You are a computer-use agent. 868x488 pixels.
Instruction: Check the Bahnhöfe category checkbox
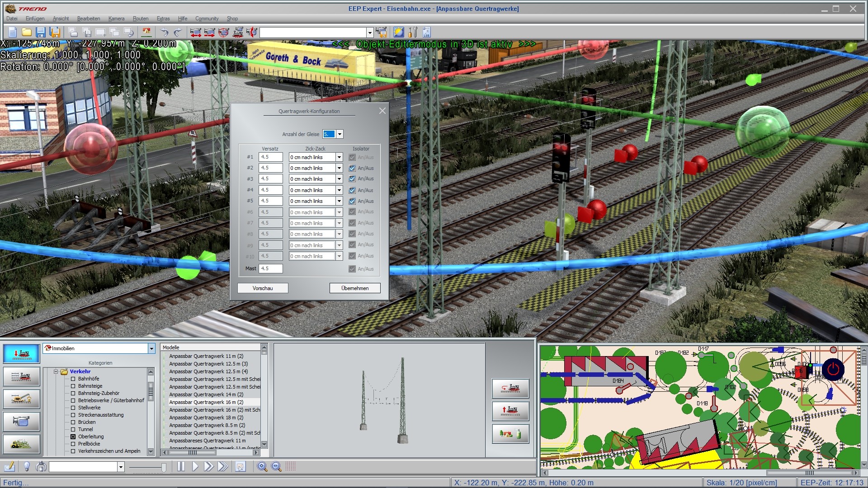click(x=73, y=379)
